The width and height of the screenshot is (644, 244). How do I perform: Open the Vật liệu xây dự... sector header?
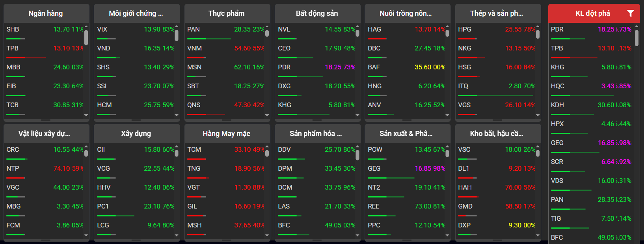[47, 134]
